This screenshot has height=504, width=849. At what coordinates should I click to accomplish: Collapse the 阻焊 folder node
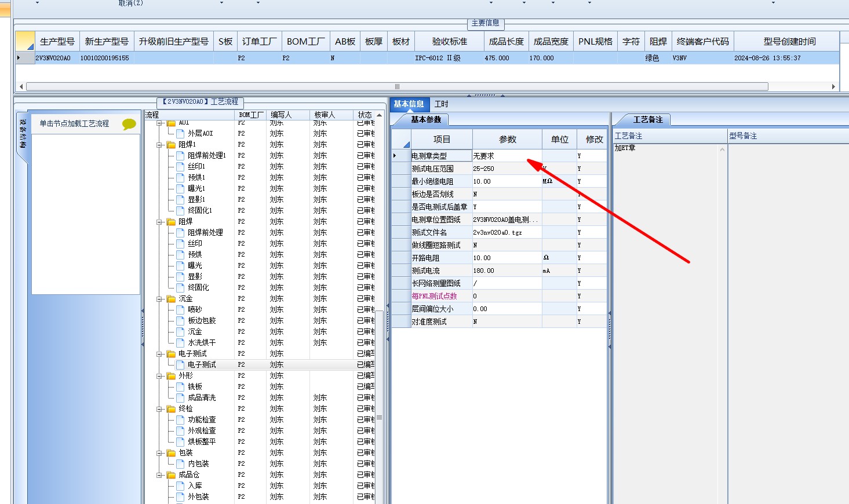(159, 222)
